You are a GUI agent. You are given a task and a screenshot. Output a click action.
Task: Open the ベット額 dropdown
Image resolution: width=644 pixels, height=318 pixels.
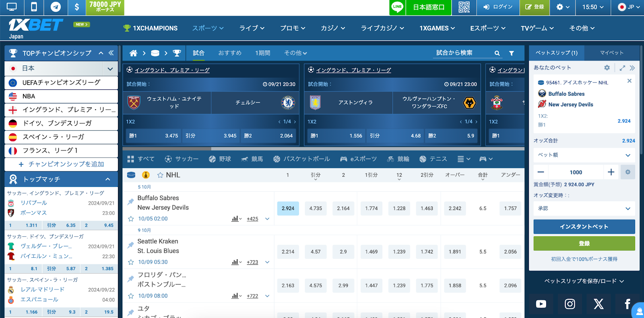[584, 155]
